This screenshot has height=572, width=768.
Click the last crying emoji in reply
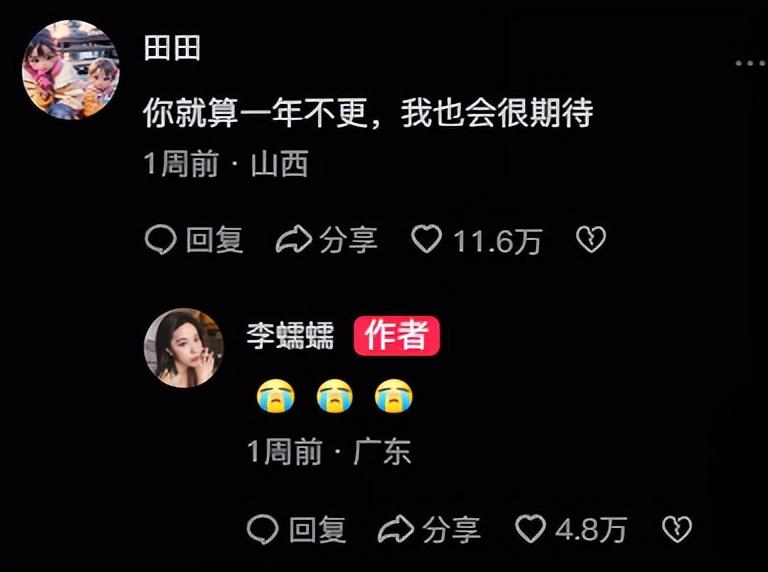point(393,395)
